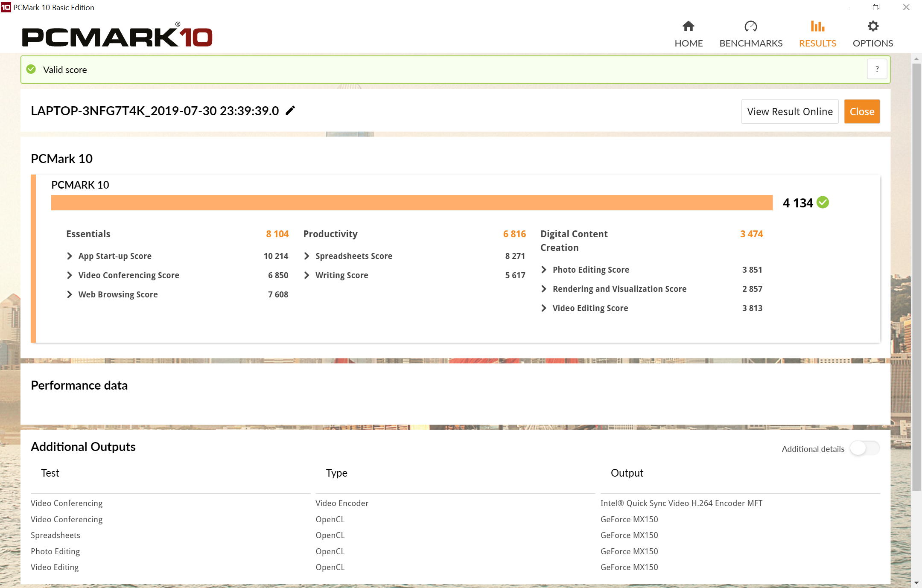The width and height of the screenshot is (922, 588).
Task: Click the Test column header
Action: 50,473
